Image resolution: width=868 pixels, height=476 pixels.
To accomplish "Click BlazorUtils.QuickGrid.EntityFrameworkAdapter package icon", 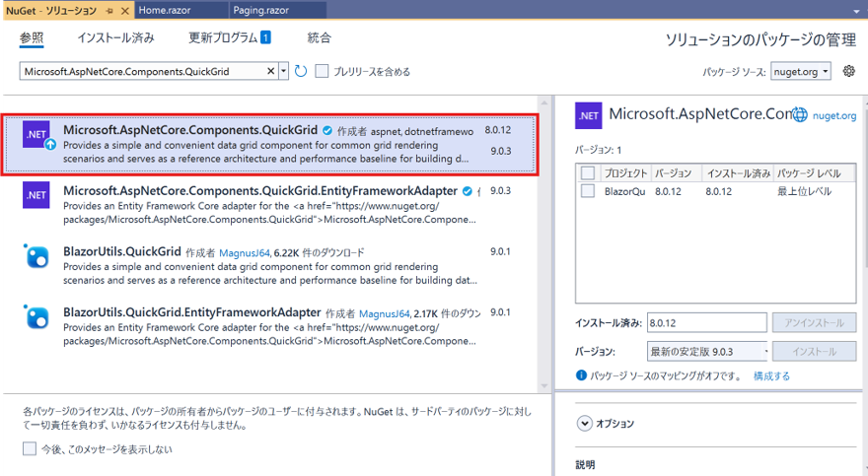I will pyautogui.click(x=36, y=316).
